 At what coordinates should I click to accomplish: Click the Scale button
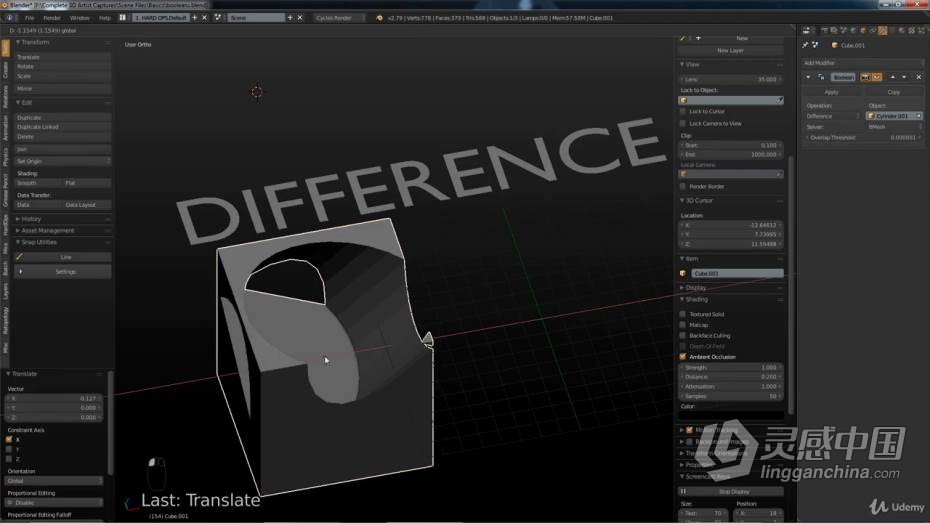click(x=62, y=76)
